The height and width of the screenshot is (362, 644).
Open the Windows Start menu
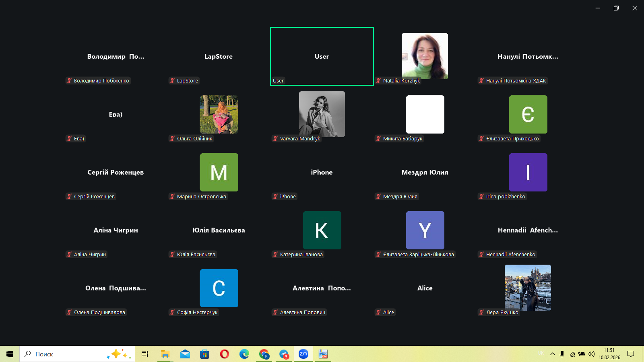tap(10, 354)
